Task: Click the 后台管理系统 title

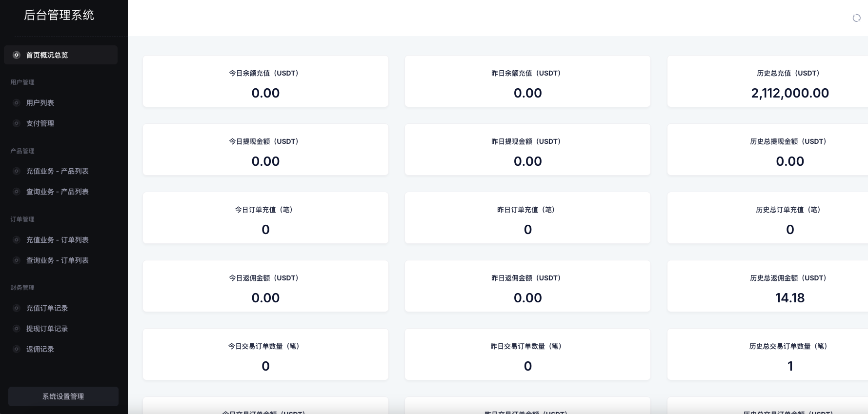Action: point(59,15)
